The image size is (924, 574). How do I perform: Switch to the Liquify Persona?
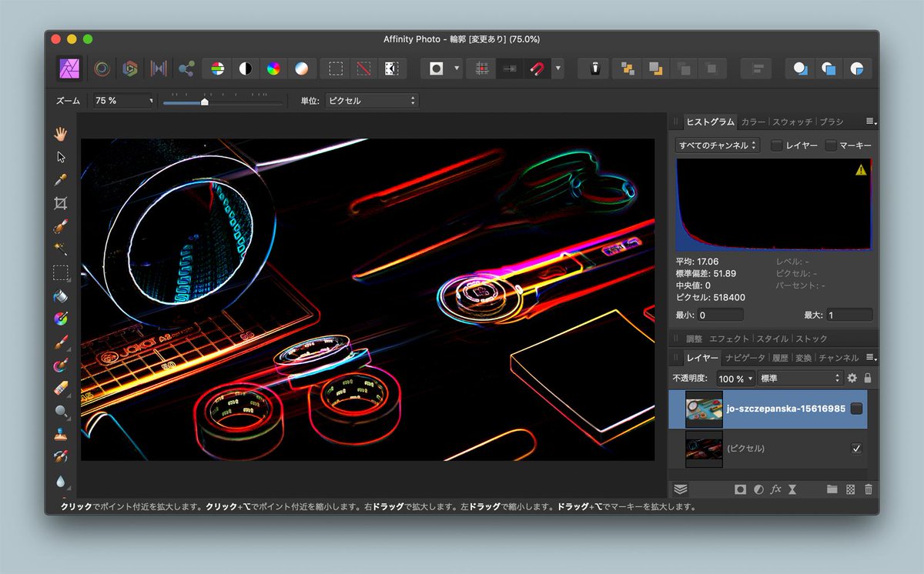click(102, 68)
